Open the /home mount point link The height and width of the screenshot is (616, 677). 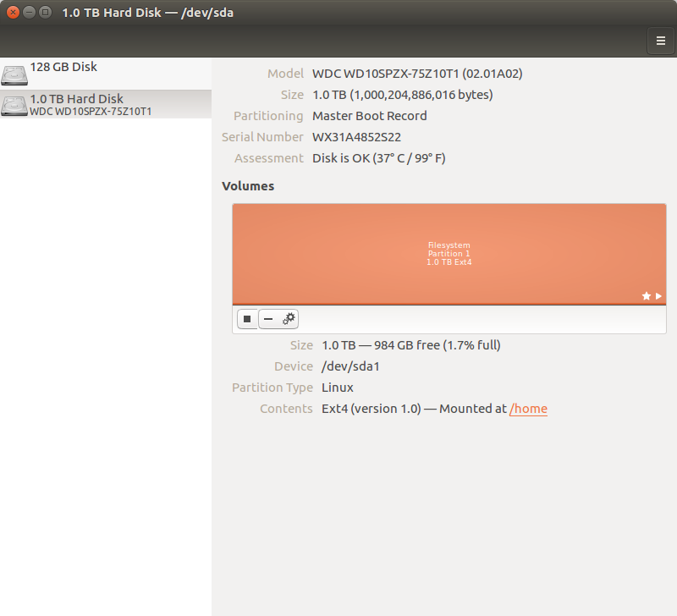click(x=528, y=409)
